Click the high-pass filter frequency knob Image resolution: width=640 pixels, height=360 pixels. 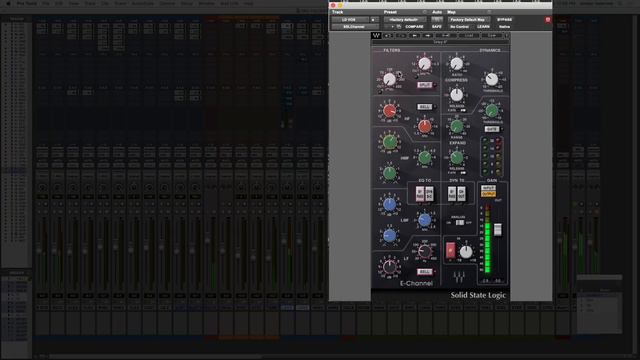coord(389,79)
